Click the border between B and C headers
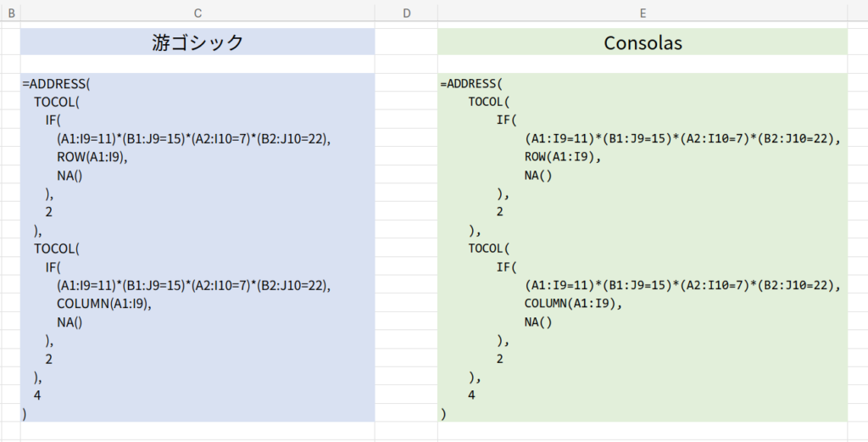Screen dimensions: 868x442 20,13
